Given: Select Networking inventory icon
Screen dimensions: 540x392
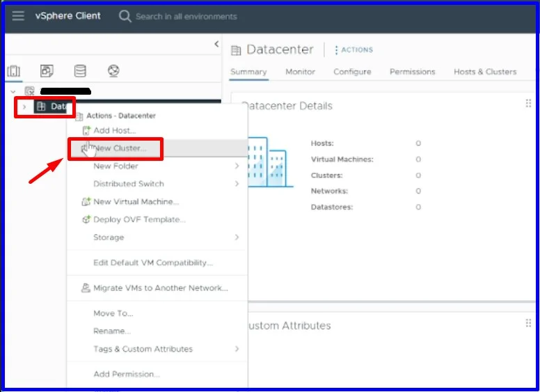Looking at the screenshot, I should pyautogui.click(x=114, y=71).
